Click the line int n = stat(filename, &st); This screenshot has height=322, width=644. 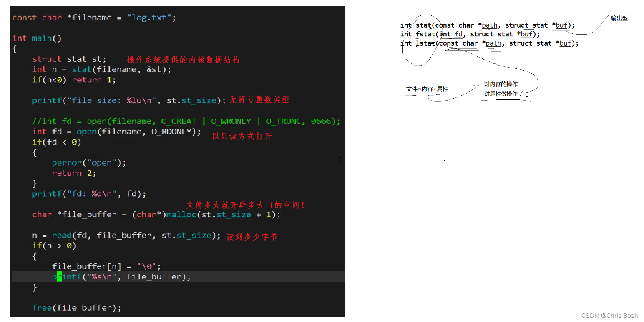pos(101,69)
